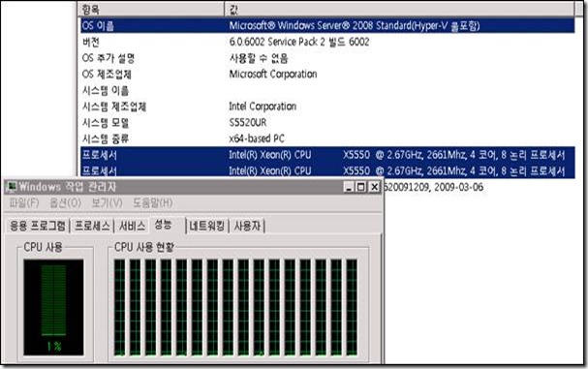Click the 값 column header
This screenshot has height=369, width=588.
pyautogui.click(x=399, y=10)
